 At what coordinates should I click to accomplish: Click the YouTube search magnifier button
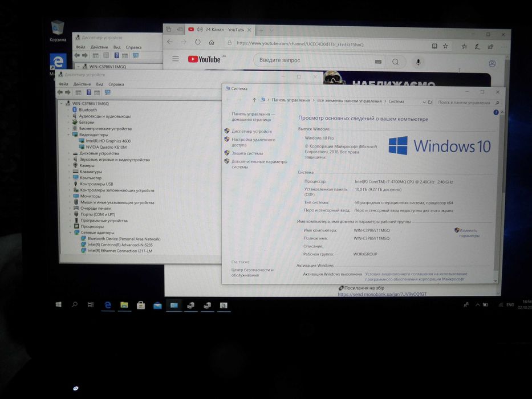coord(395,62)
